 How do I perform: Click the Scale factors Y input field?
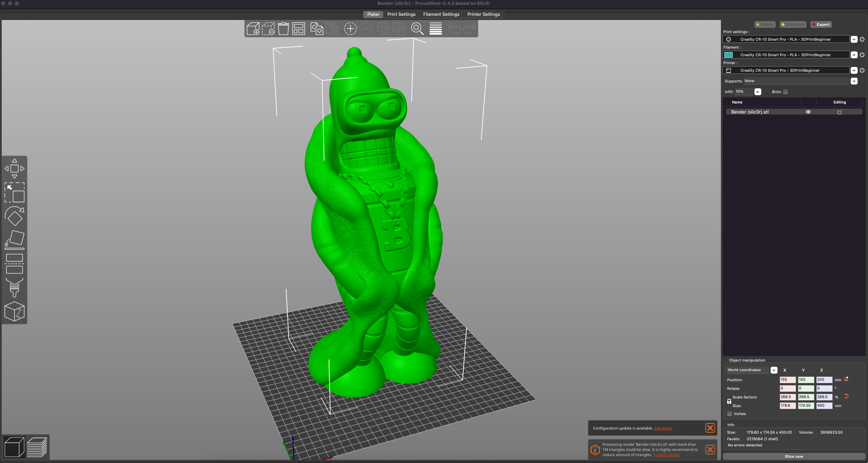806,397
